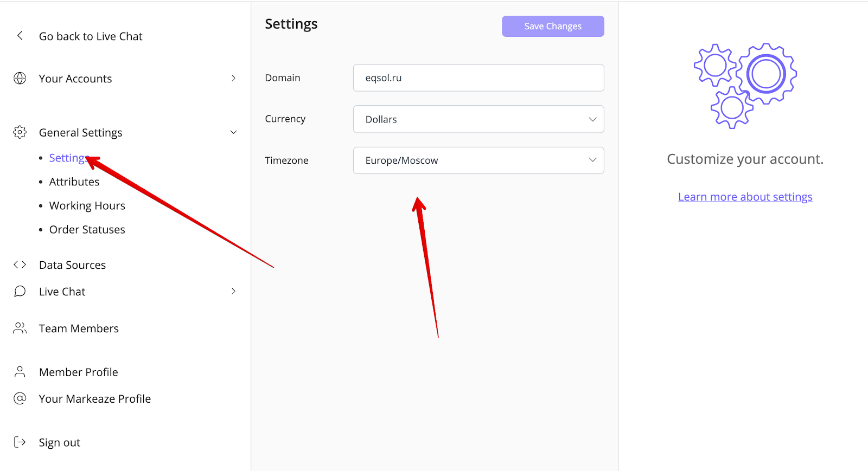868x471 pixels.
Task: Collapse the General Settings section chevron
Action: 233,132
